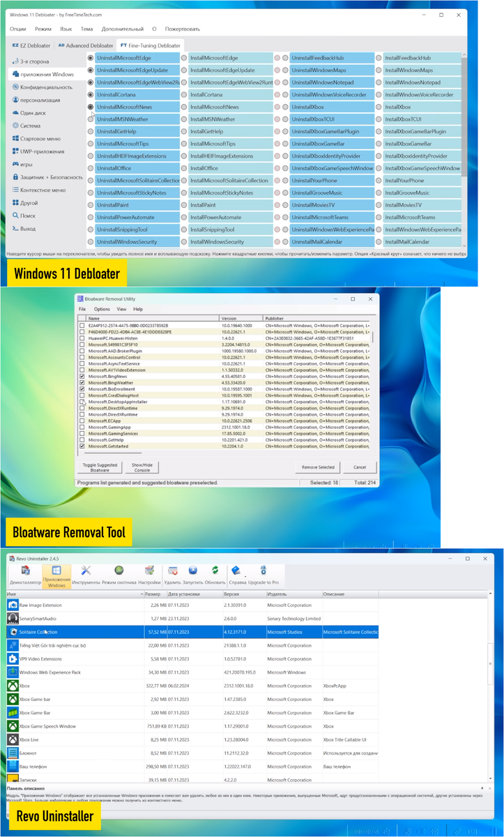Click Cancel button in Bloatware Removal Utility
This screenshot has height=837, width=504.
pos(360,467)
